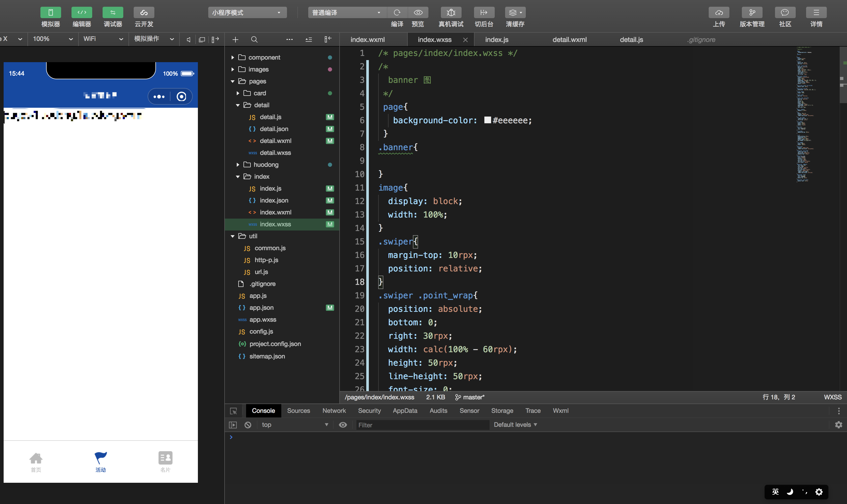Click the console Filter input field
The image size is (847, 504).
(422, 425)
